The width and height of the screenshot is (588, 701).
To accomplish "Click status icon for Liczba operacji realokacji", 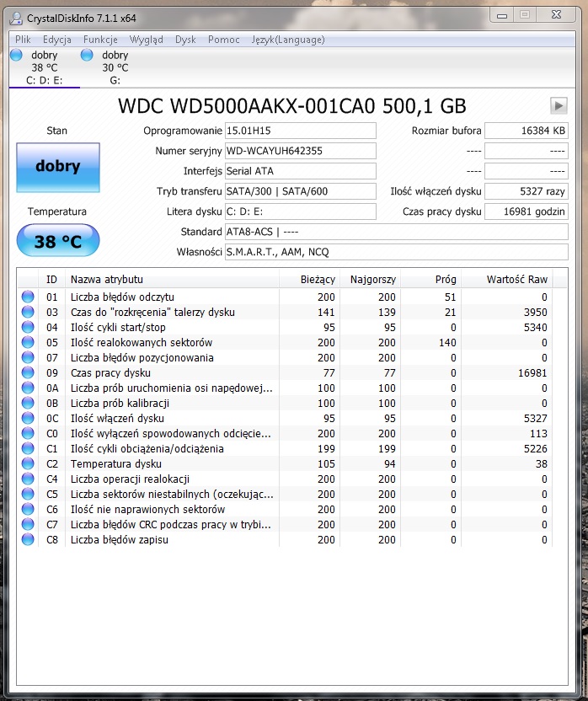I will click(x=28, y=479).
